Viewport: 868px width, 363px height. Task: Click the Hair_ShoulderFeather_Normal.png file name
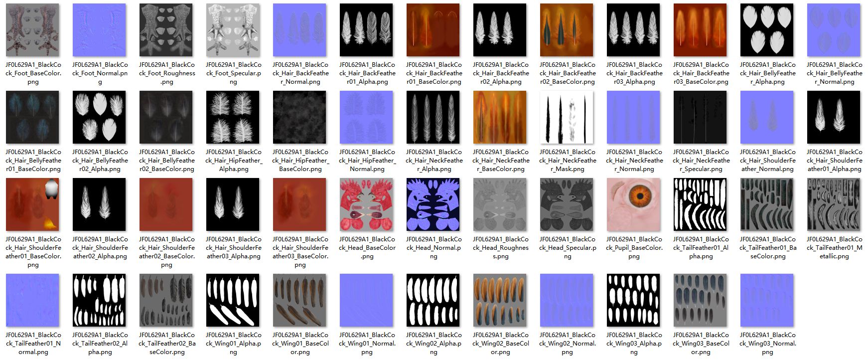(767, 161)
